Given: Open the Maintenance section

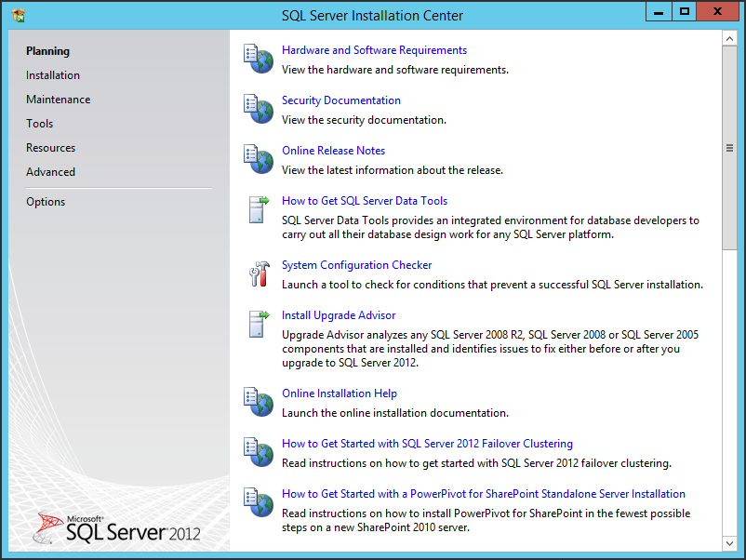Looking at the screenshot, I should coord(58,100).
